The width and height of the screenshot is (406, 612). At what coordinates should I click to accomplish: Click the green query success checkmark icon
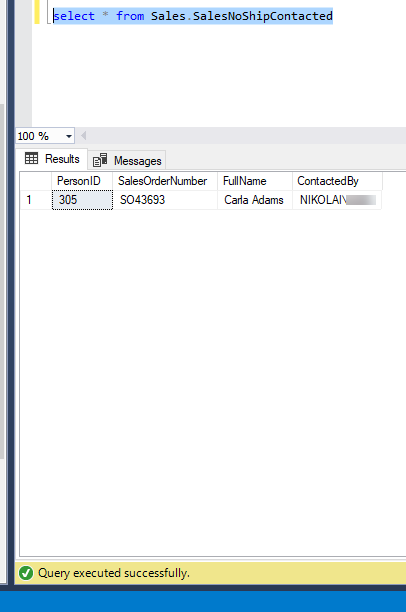coord(26,573)
